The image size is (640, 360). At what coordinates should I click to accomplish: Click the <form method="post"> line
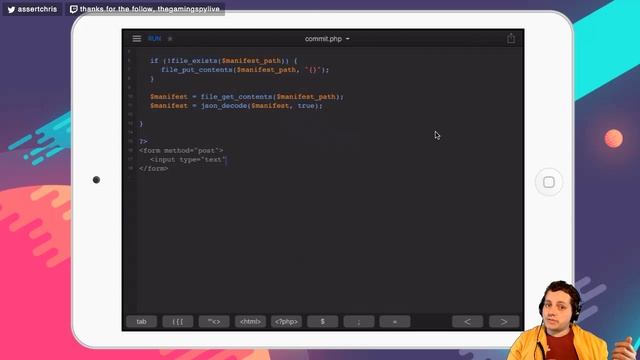click(181, 151)
